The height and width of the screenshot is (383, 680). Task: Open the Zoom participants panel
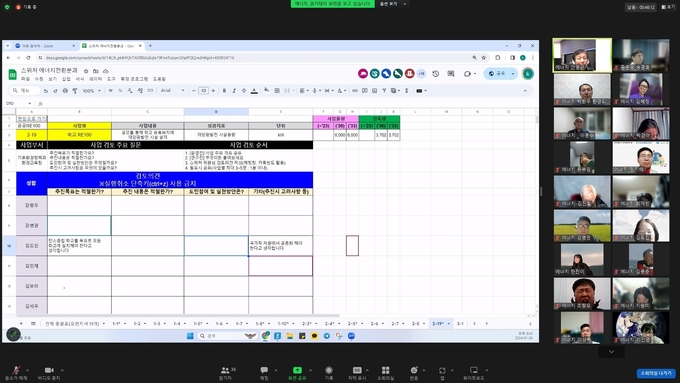click(227, 373)
